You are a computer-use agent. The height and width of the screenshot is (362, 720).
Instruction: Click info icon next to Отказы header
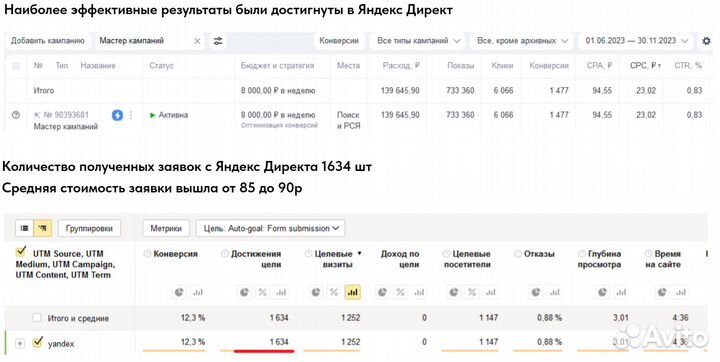pos(518,254)
